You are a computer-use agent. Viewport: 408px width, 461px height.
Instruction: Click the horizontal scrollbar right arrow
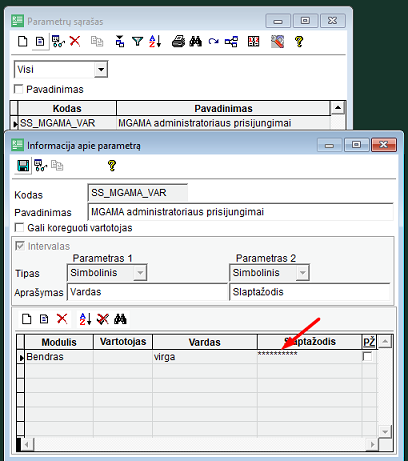tap(372, 444)
